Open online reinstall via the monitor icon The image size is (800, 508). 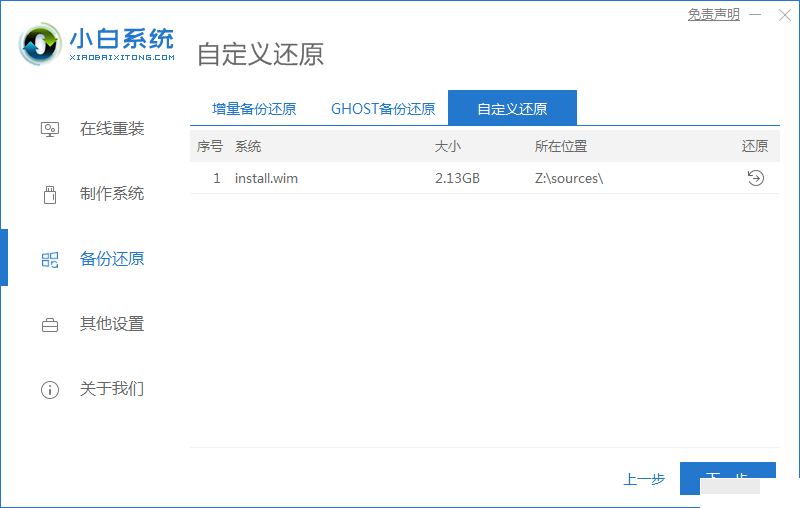tap(50, 129)
